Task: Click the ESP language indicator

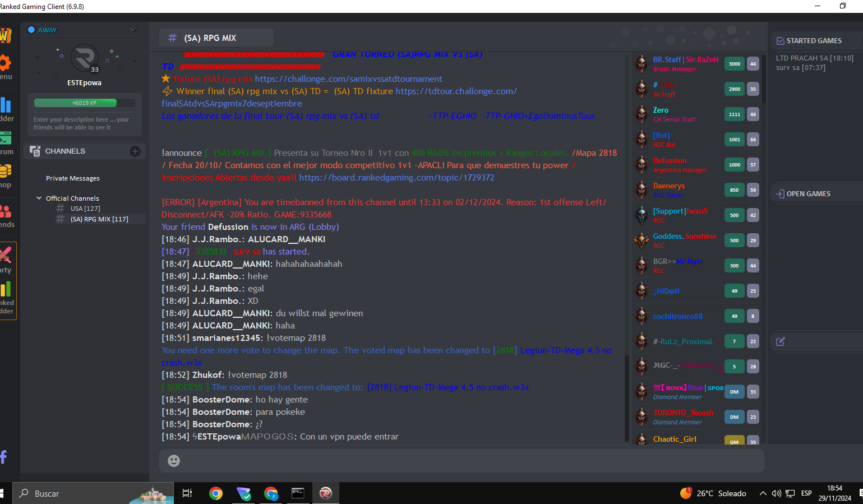Action: 806,493
